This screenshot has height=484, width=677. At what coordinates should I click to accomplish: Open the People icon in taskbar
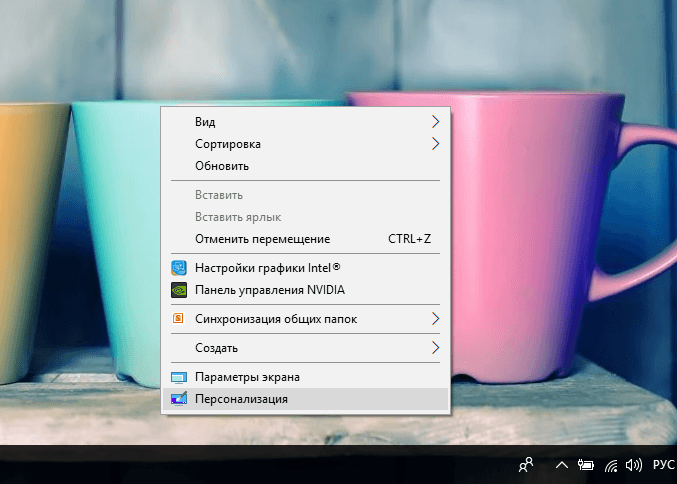(x=526, y=465)
